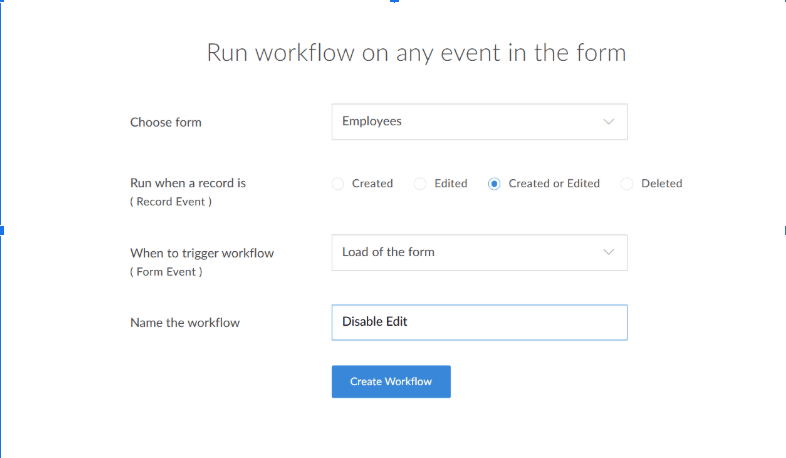Click the ( Form Event ) subtitle text

(x=166, y=272)
